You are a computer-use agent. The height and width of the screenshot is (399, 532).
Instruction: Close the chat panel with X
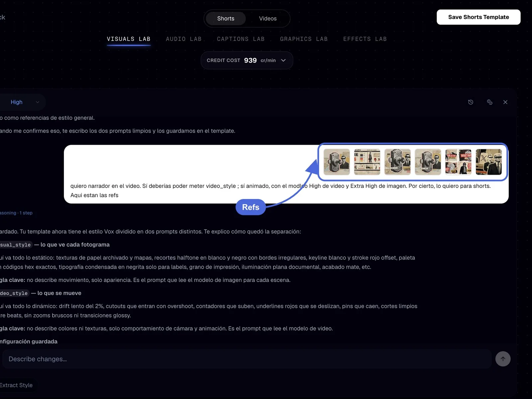pyautogui.click(x=505, y=102)
